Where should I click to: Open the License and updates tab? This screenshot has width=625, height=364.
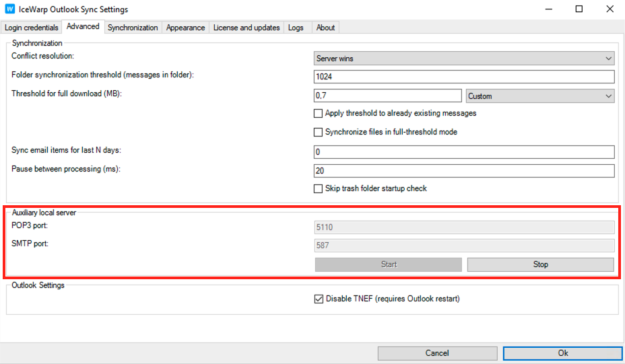click(246, 28)
